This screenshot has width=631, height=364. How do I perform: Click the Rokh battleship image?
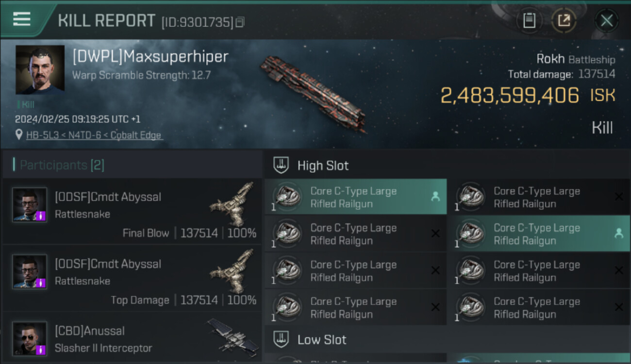point(313,92)
